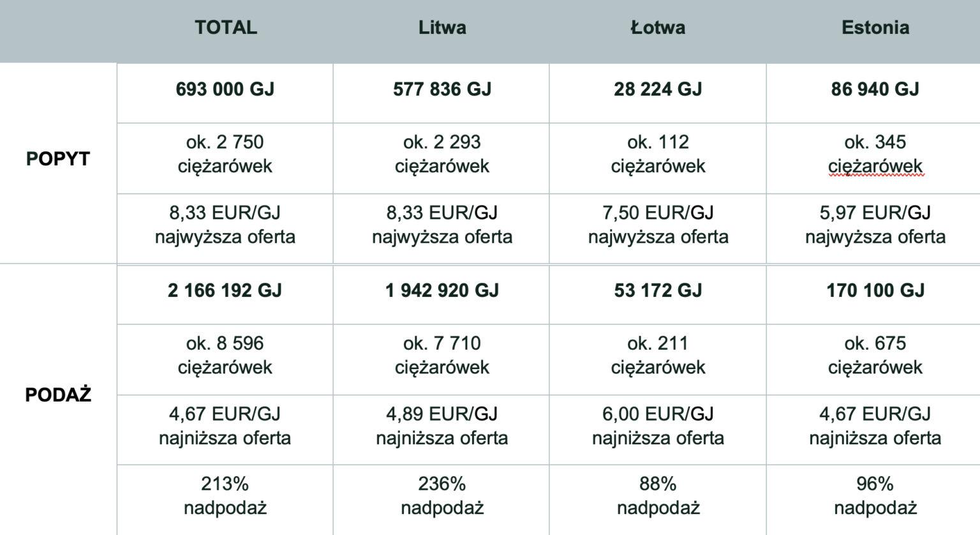Select the ok. 7 710 ciężarówek cell

[442, 359]
